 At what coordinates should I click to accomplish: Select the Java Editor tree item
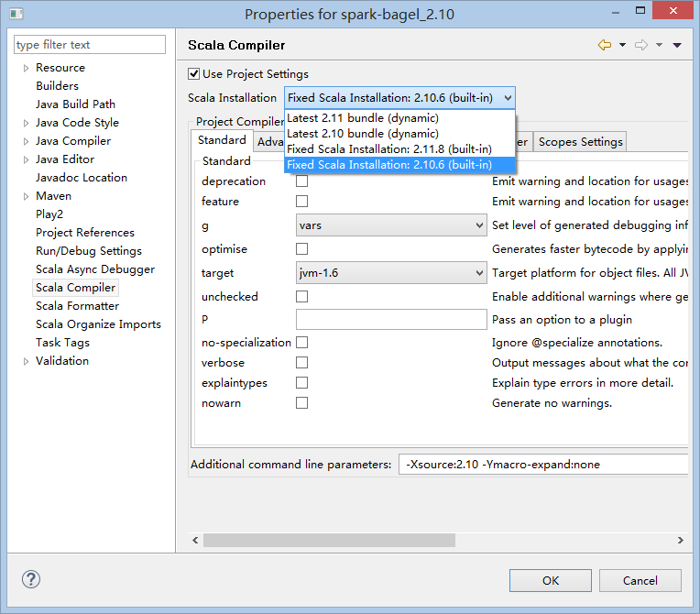(65, 159)
